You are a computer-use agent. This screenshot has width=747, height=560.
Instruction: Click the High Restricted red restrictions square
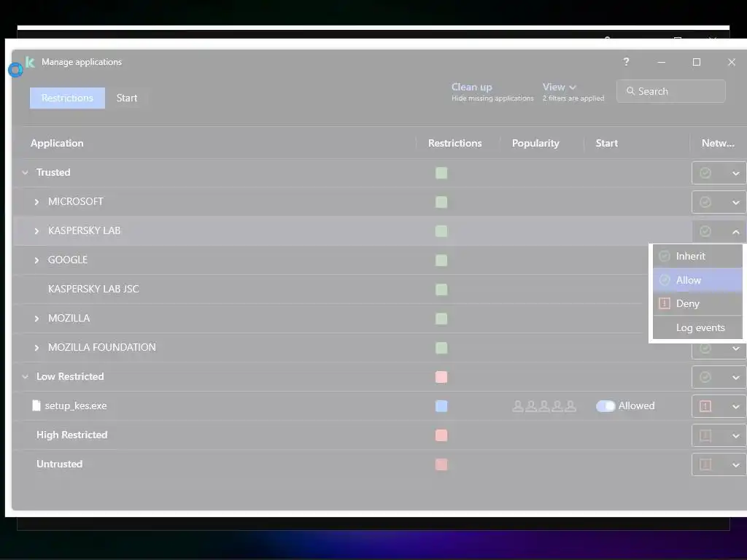click(x=441, y=435)
